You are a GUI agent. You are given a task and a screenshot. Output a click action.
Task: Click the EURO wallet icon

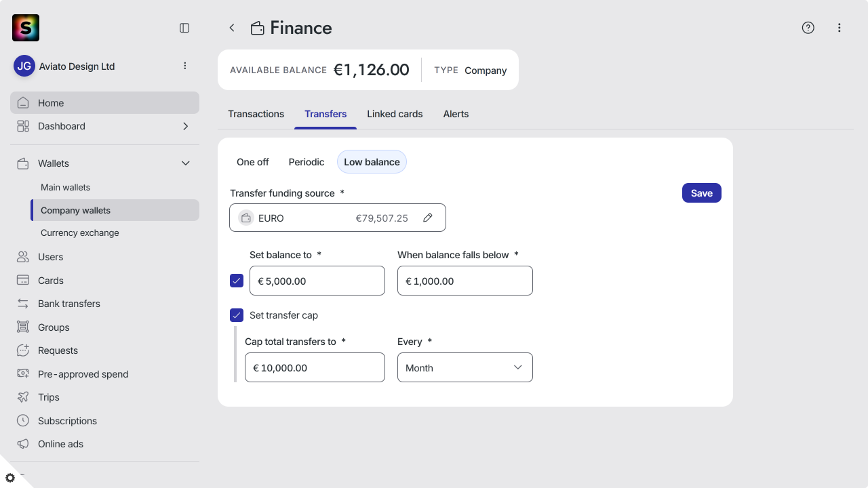coord(246,218)
